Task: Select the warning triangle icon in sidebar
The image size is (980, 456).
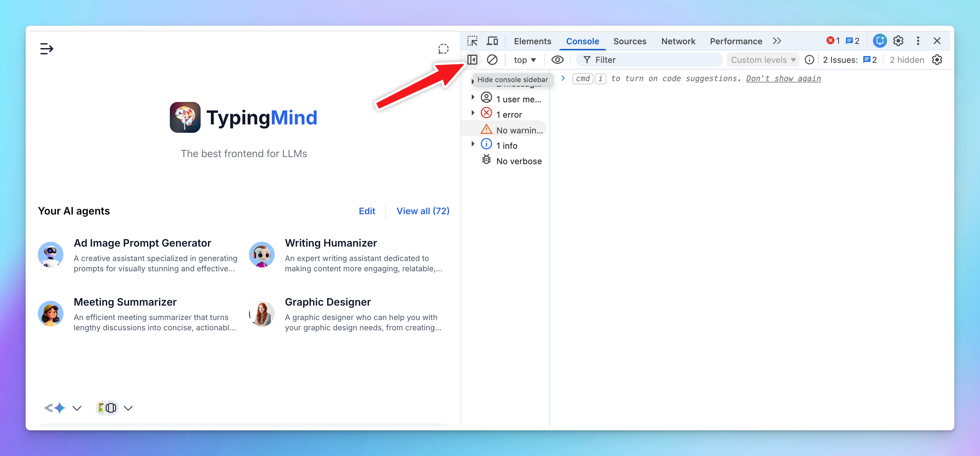Action: point(486,129)
